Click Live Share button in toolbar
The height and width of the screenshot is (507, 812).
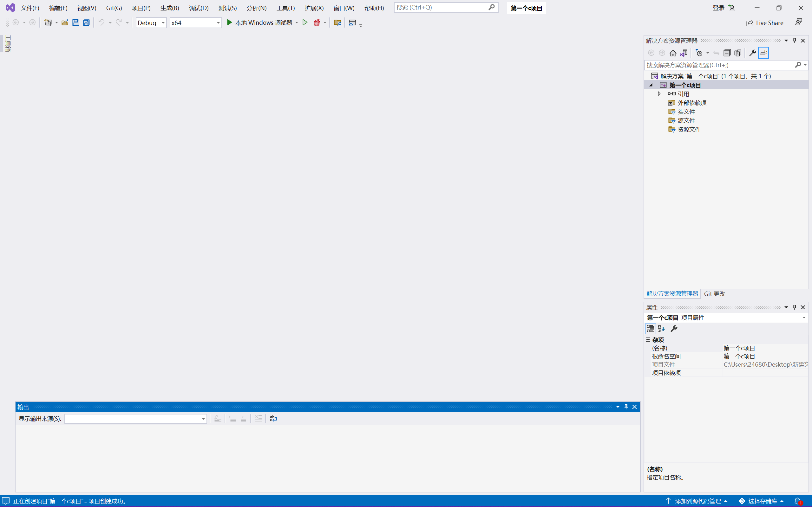tap(764, 23)
